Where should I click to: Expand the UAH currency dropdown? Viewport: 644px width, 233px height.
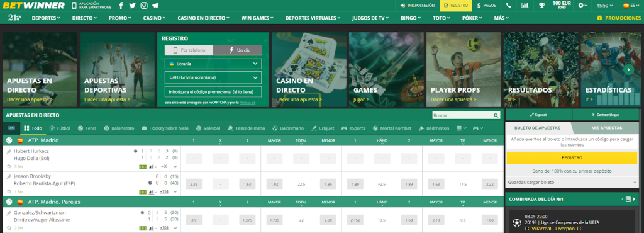[x=213, y=77]
